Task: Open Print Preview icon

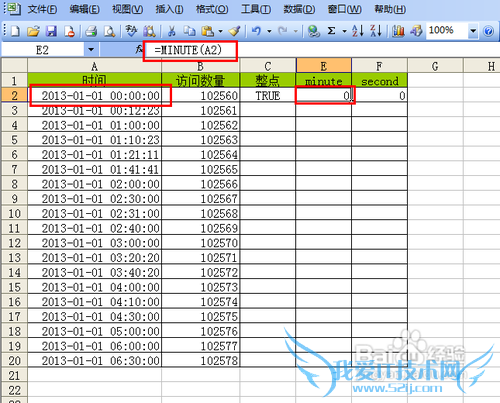Action: click(x=109, y=31)
